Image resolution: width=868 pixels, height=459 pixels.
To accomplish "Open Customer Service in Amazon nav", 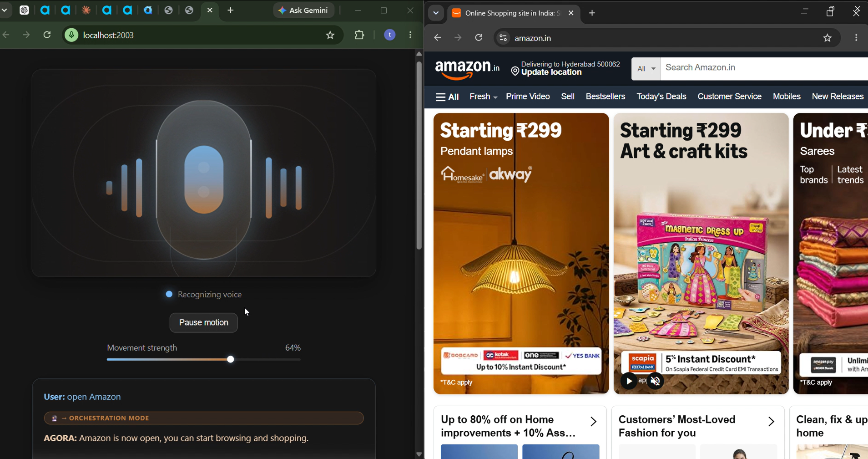I will pyautogui.click(x=730, y=97).
